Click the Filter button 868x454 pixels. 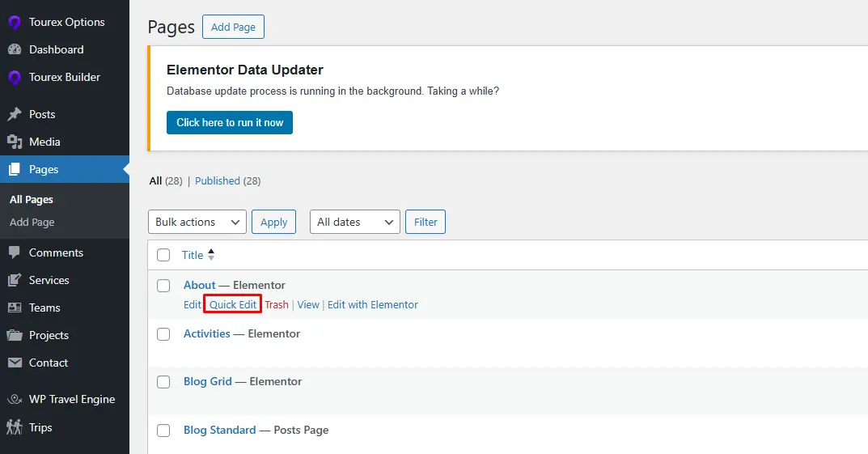(426, 222)
